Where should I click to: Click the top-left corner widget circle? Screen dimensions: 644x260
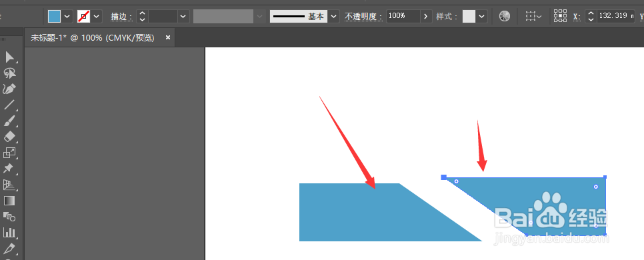tap(456, 181)
